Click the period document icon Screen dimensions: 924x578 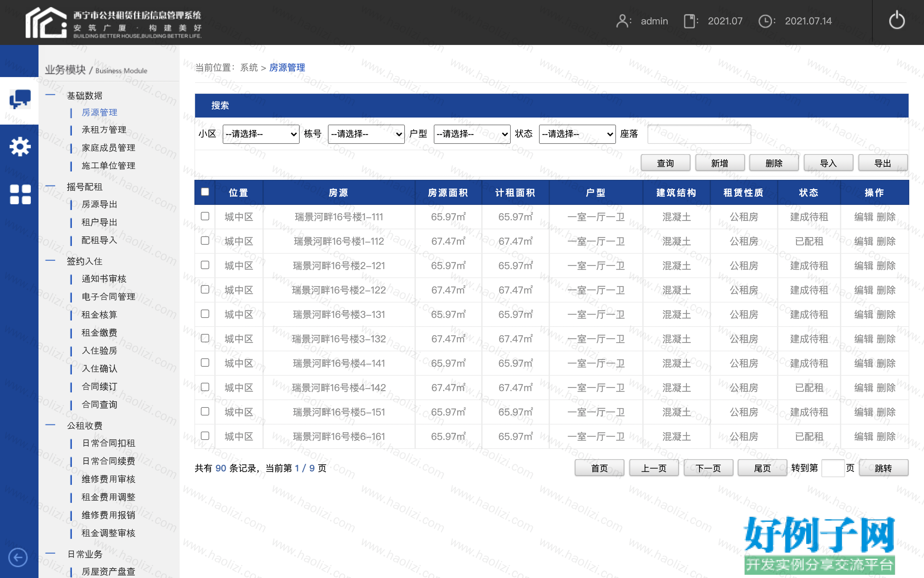[x=689, y=21]
